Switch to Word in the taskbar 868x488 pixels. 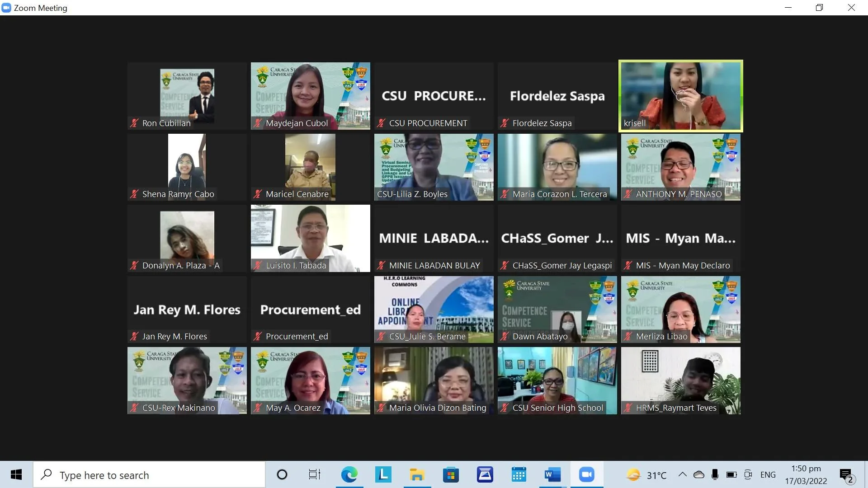(x=552, y=475)
